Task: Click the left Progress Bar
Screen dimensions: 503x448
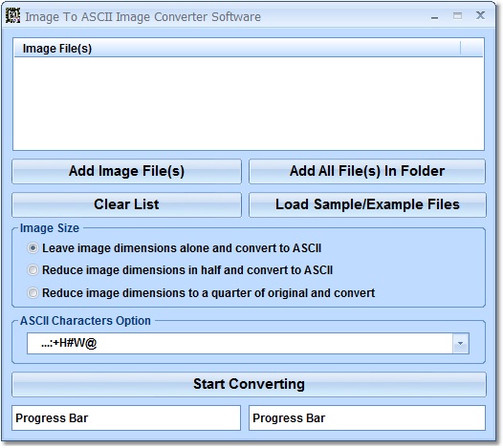Action: [x=126, y=417]
